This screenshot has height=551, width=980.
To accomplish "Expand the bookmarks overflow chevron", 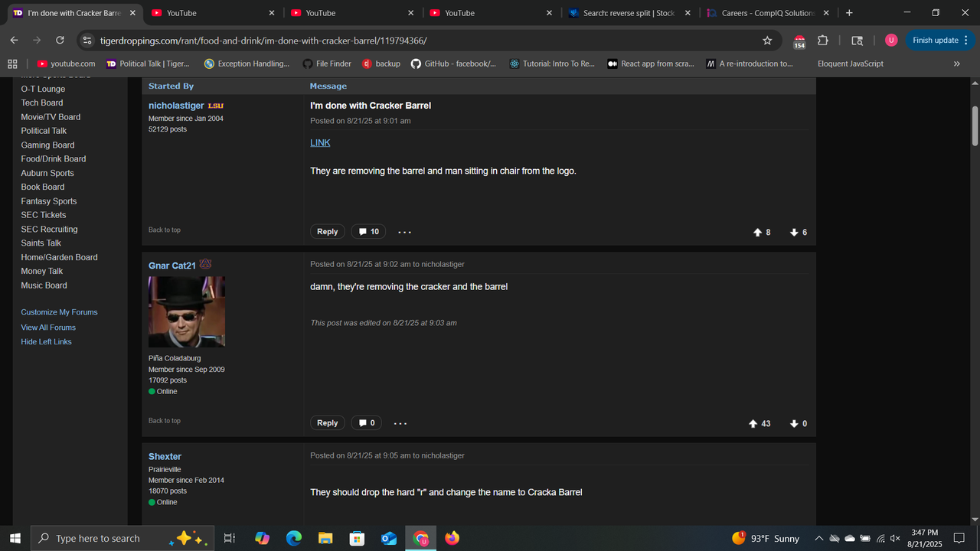I will pos(956,64).
